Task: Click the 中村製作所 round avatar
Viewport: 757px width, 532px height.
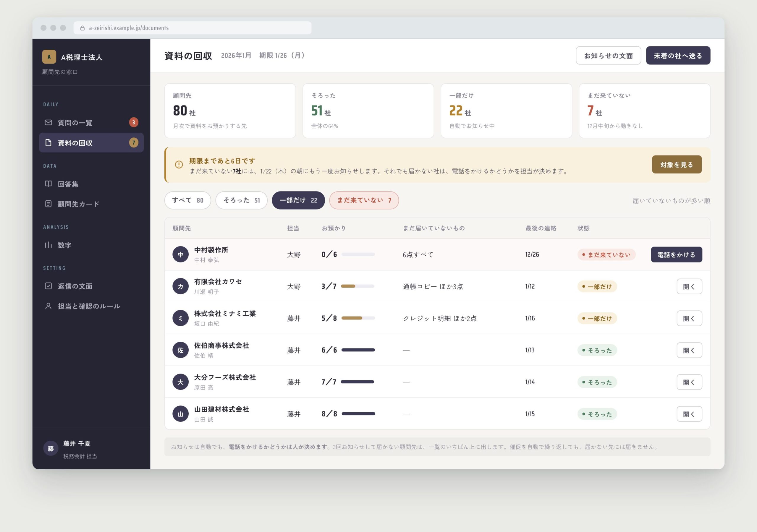Action: pyautogui.click(x=180, y=254)
